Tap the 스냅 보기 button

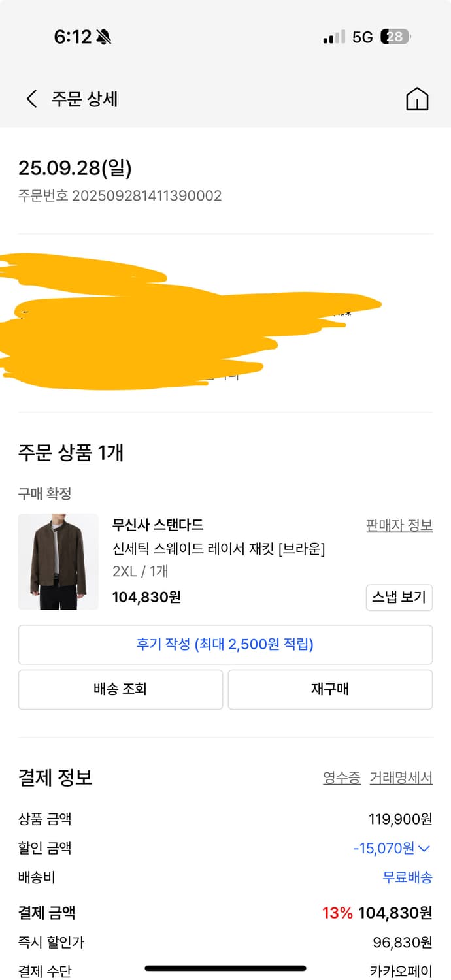[x=399, y=597]
